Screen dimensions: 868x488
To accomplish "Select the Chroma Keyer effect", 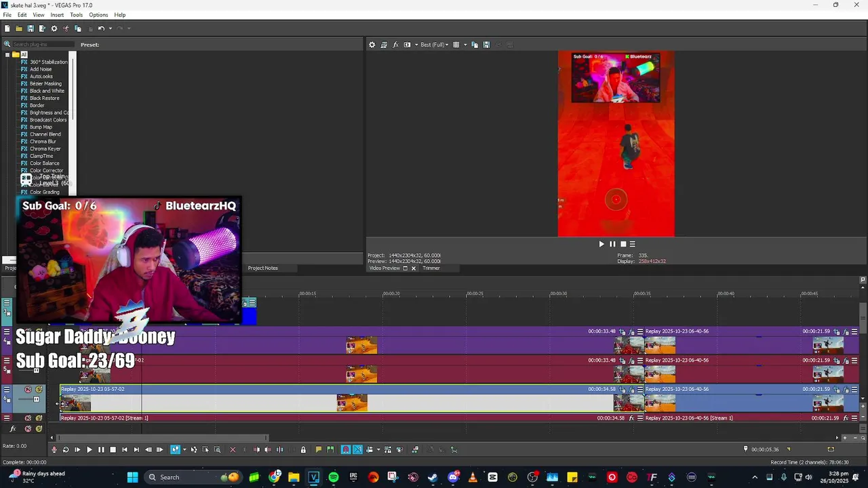I will click(45, 148).
